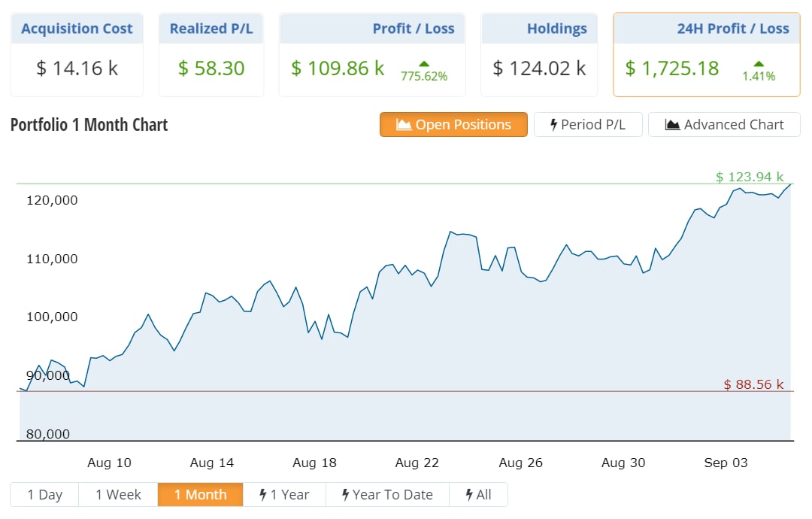
Task: Select the 1 Week time range
Action: [119, 495]
